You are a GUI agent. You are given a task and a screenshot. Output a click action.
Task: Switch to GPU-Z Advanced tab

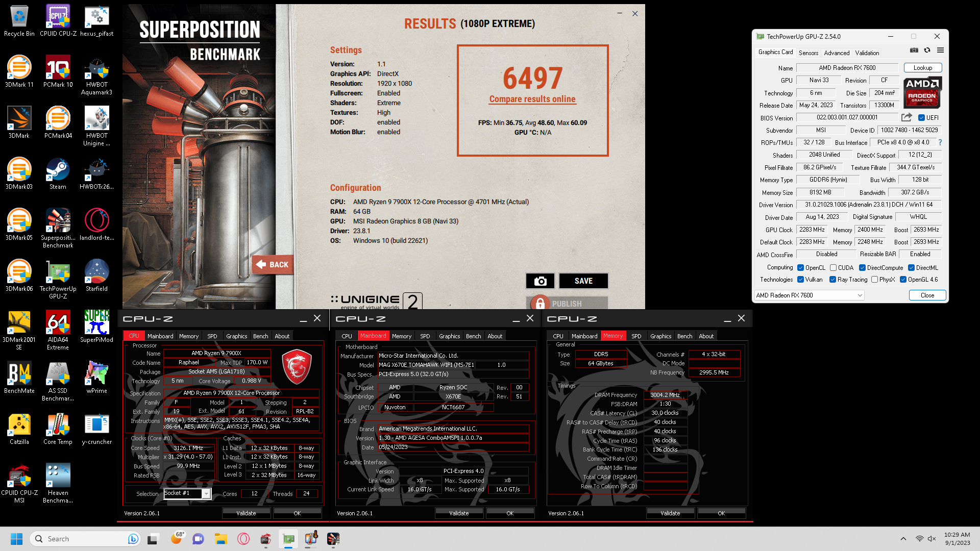tap(837, 53)
